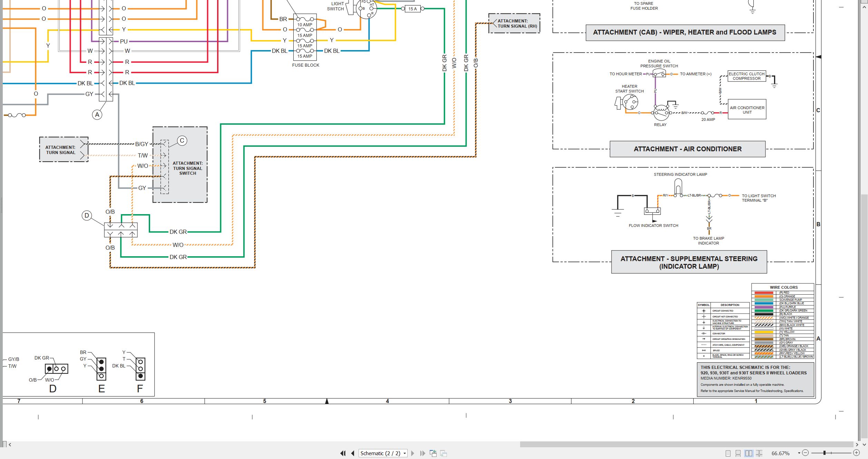Toggle continuous facing page view mode
Image resolution: width=868 pixels, height=459 pixels.
[759, 453]
